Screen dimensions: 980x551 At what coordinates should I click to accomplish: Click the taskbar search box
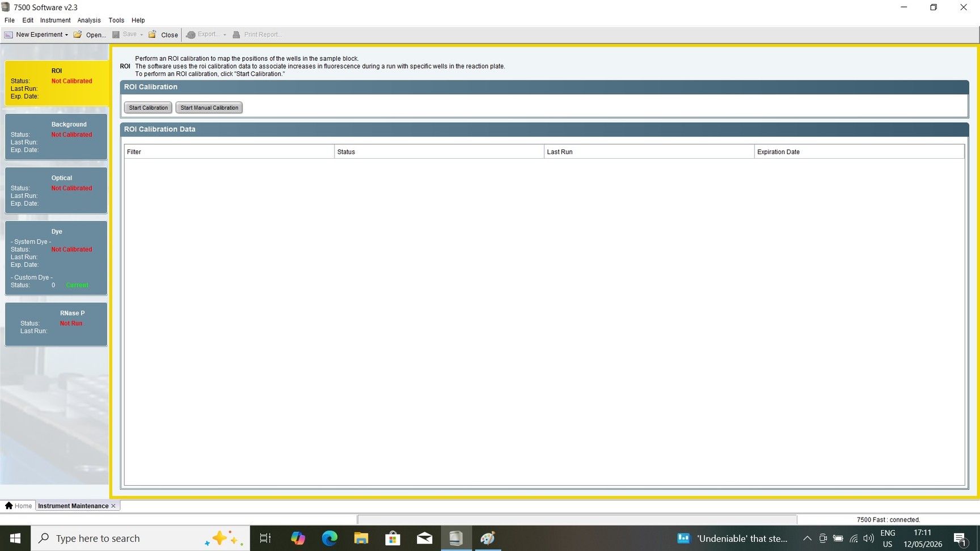pos(141,538)
